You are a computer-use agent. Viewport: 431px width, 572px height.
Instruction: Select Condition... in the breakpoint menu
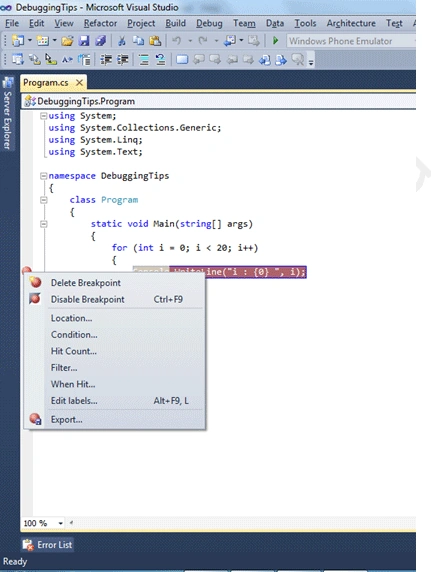[x=115, y=335]
